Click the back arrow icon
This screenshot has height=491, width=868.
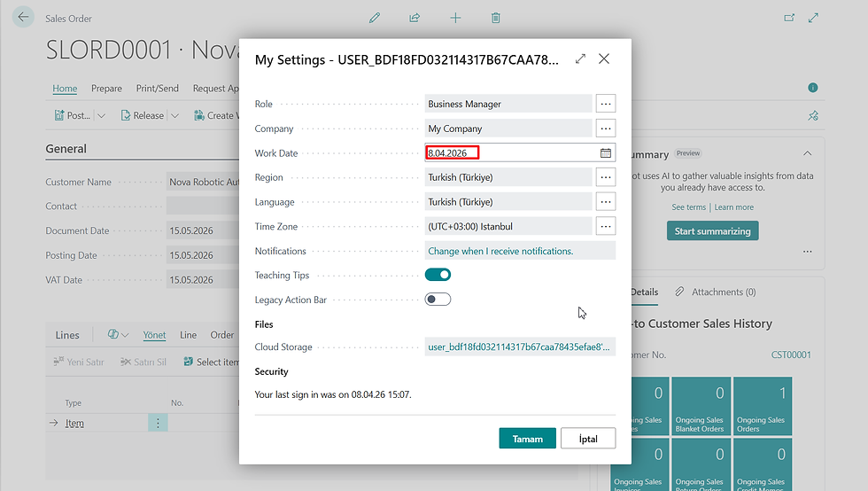click(x=23, y=17)
